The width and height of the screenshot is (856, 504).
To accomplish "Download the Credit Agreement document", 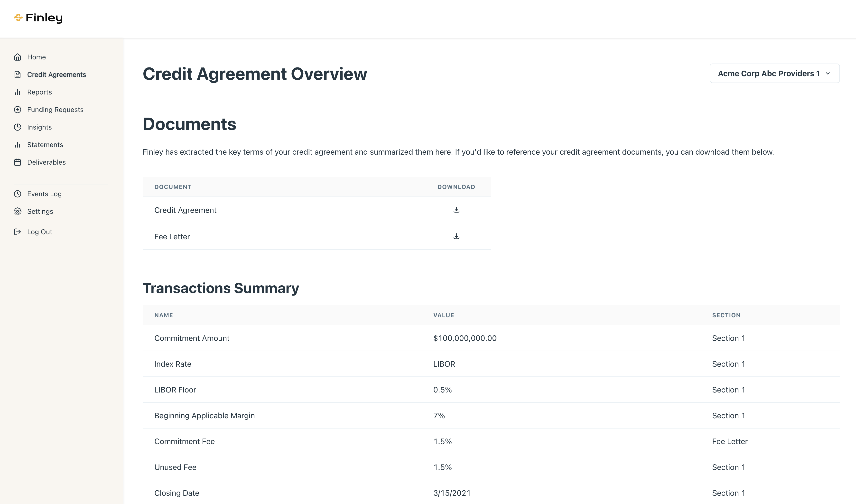I will point(456,210).
